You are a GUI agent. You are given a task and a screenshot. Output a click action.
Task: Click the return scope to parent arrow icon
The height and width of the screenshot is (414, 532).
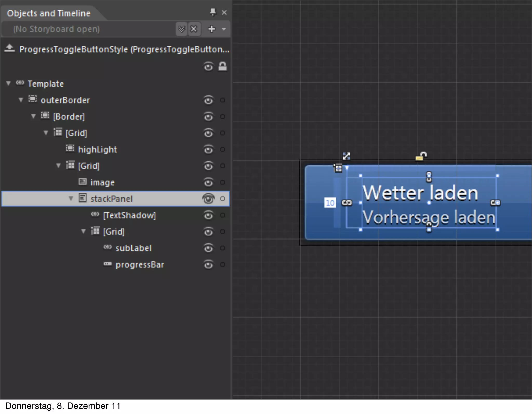[x=10, y=48]
